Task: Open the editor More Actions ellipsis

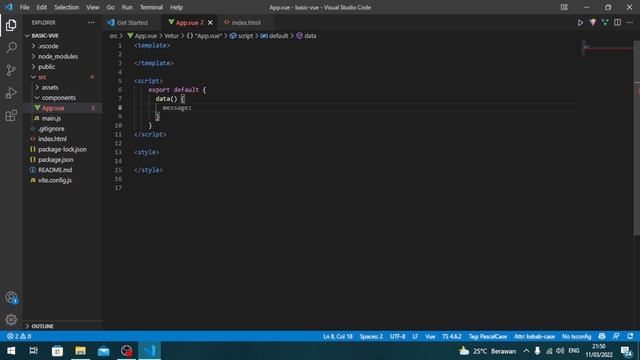Action: (x=630, y=23)
